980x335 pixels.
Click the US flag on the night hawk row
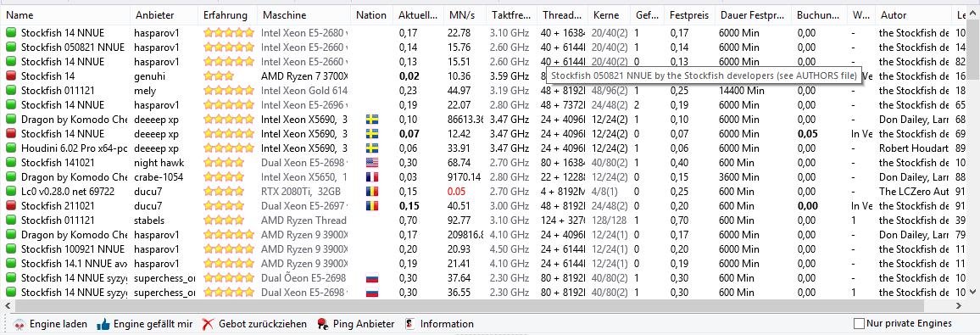[372, 163]
